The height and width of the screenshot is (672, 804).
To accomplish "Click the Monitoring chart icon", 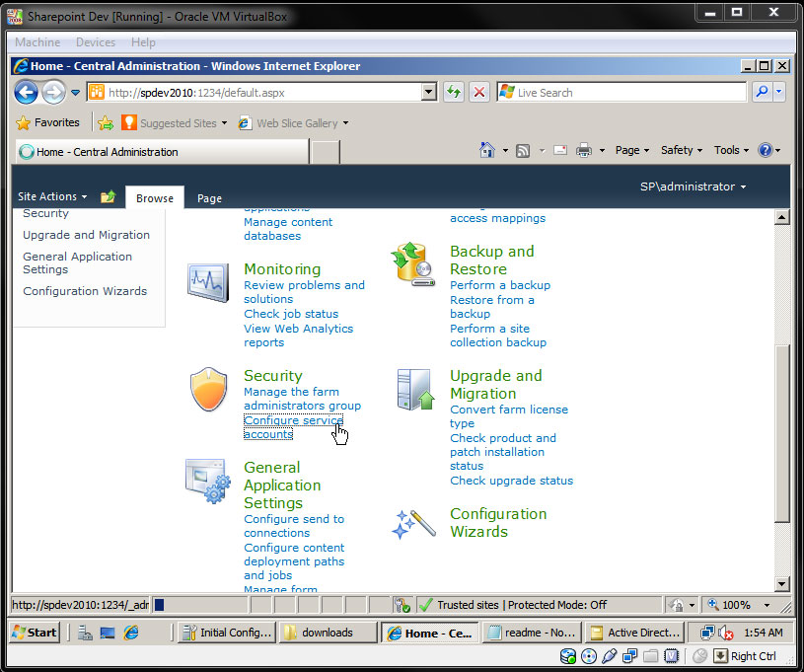I will [x=208, y=282].
